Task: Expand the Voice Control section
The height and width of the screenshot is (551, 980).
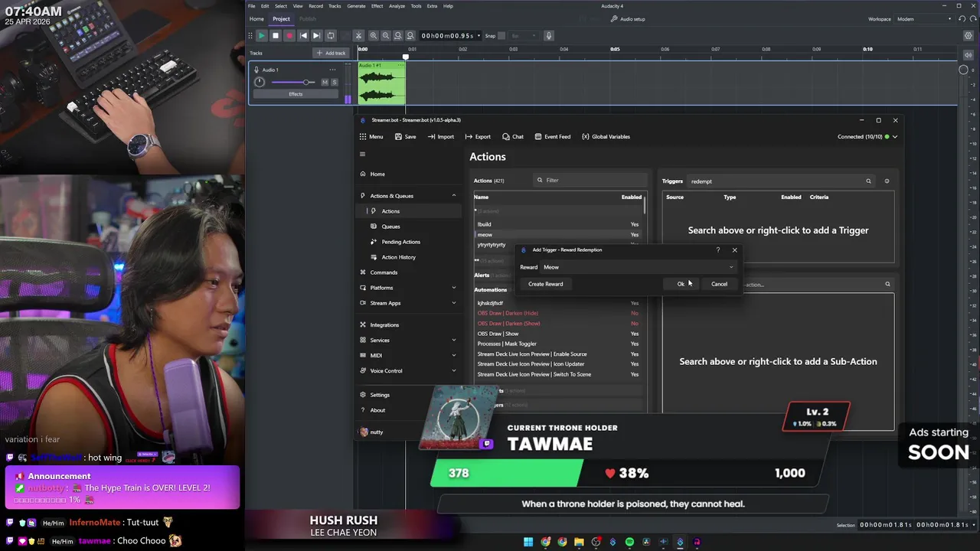Action: 408,370
